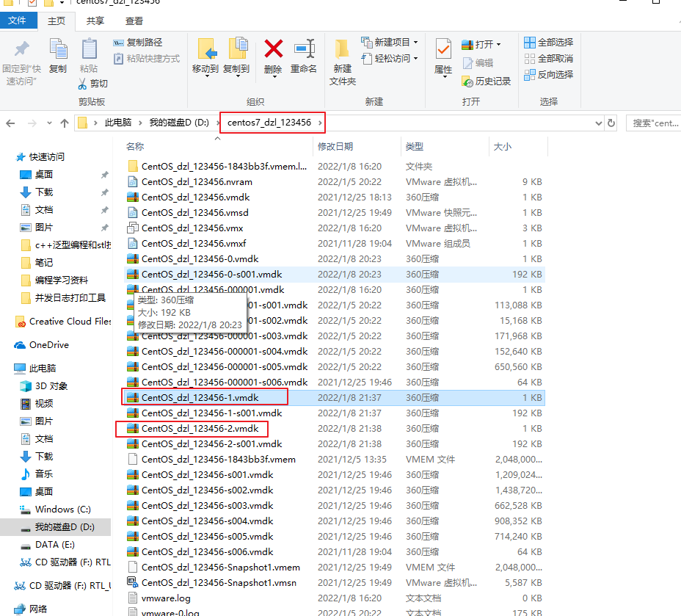Go back with the back arrow
Viewport: 681px width, 616px height.
(10, 123)
